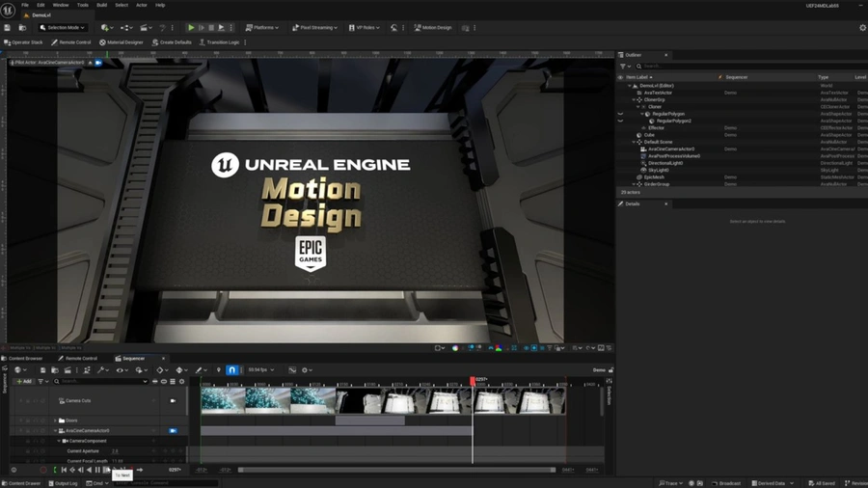Toggle Outliner visibility eye column header
The image size is (868, 488).
tap(620, 77)
